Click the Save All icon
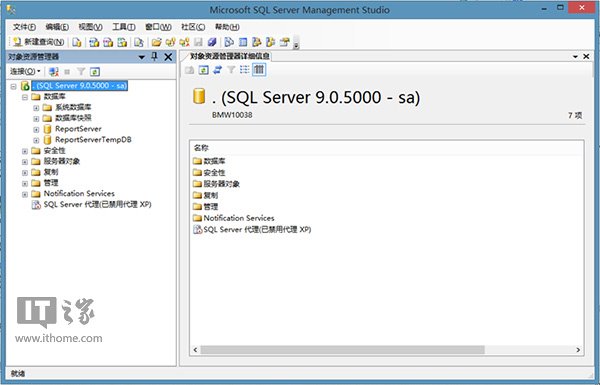This screenshot has width=600, height=385. 212,42
